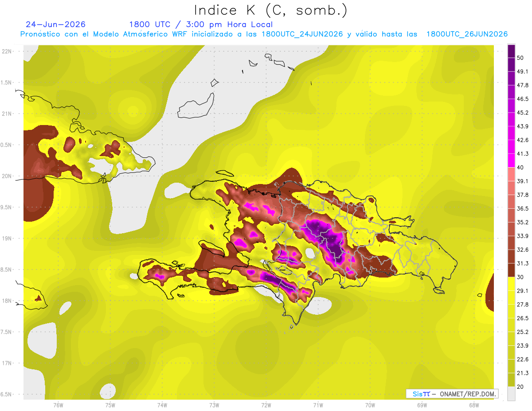Click the "18N" latitude label

6,301
